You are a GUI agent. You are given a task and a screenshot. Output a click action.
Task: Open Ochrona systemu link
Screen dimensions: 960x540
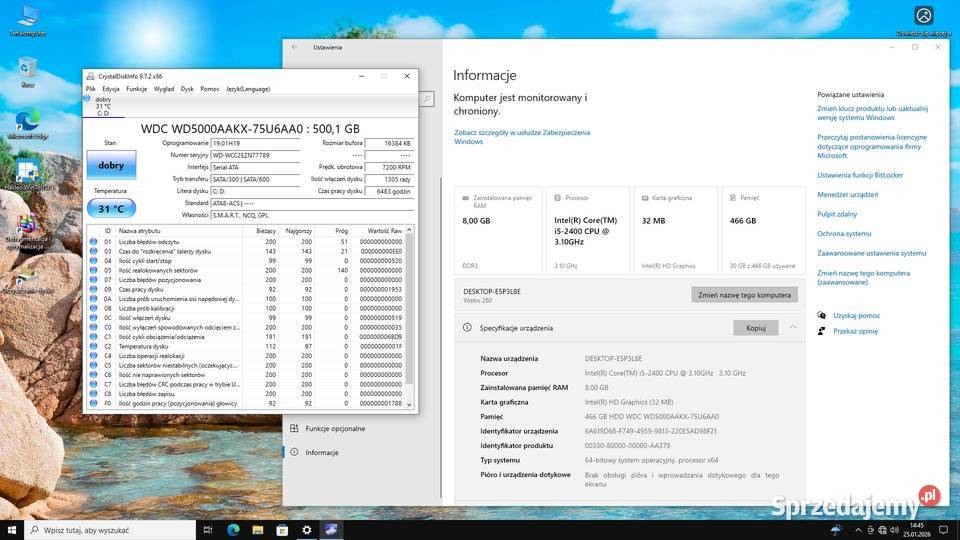(x=844, y=234)
